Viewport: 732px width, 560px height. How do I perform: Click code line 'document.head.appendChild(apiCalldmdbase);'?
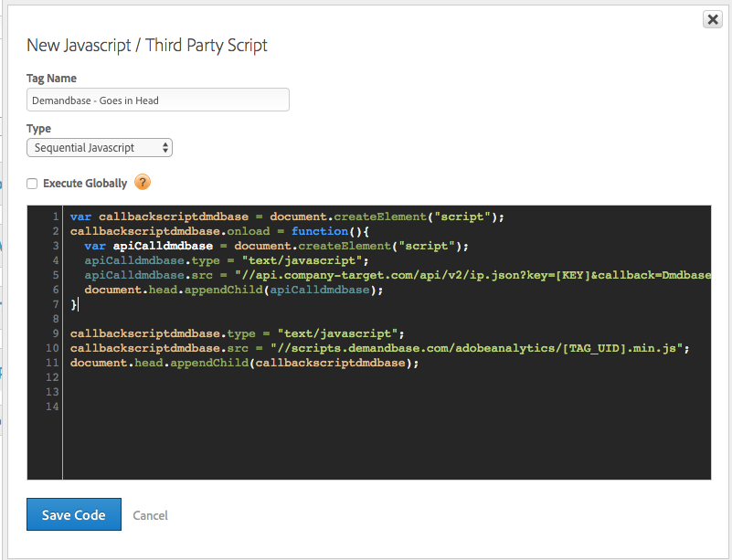(x=233, y=290)
